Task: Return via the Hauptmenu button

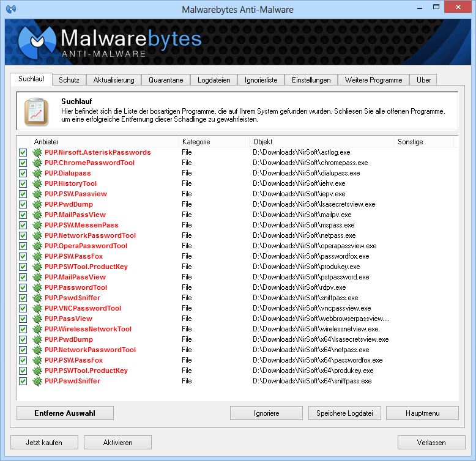Action: [x=422, y=413]
